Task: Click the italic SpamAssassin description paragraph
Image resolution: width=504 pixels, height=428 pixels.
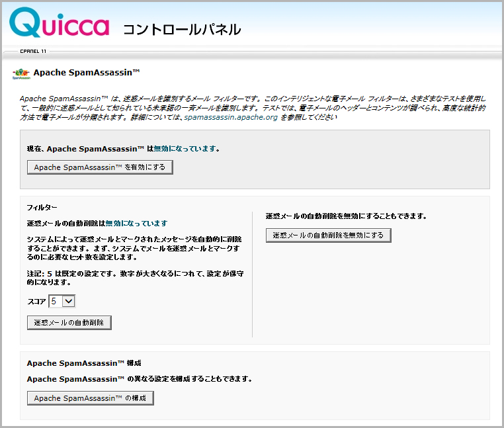Action: (251, 107)
